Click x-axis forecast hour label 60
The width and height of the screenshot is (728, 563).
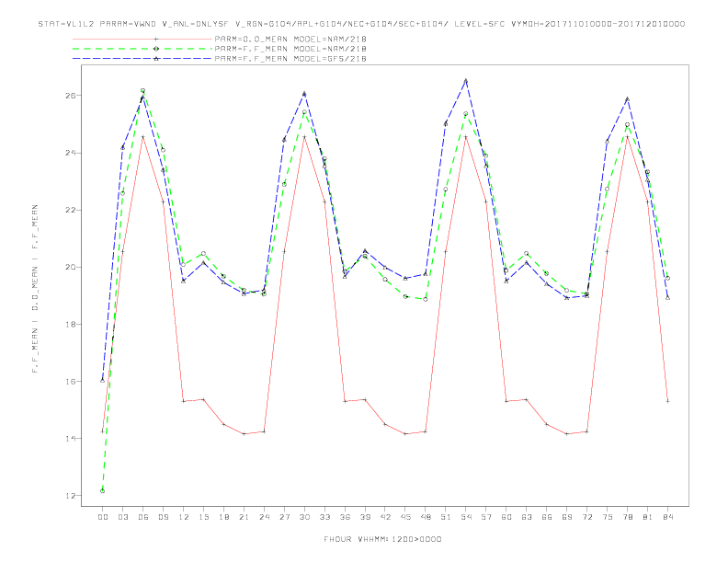pos(506,517)
